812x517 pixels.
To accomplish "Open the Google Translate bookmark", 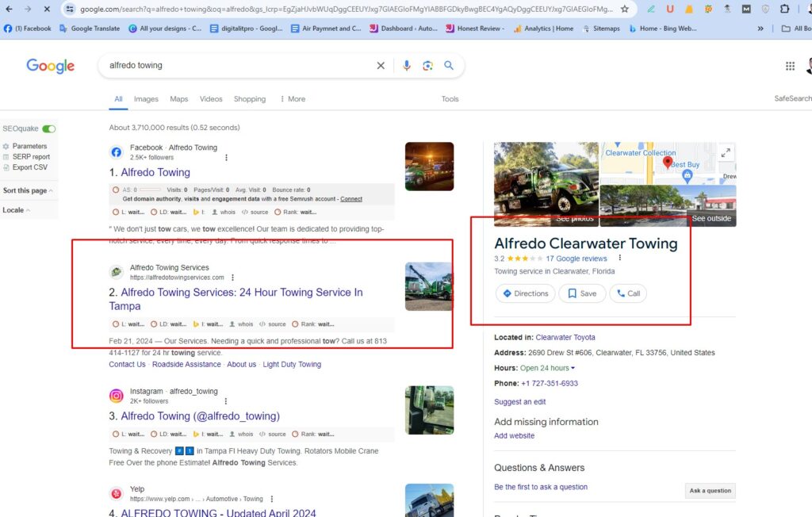I will click(x=90, y=29).
